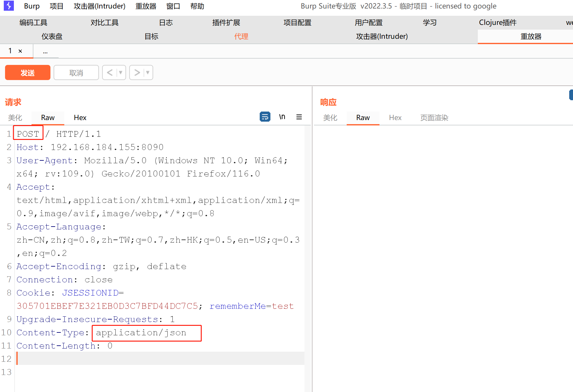Go forward to next request with > button

pyautogui.click(x=137, y=72)
